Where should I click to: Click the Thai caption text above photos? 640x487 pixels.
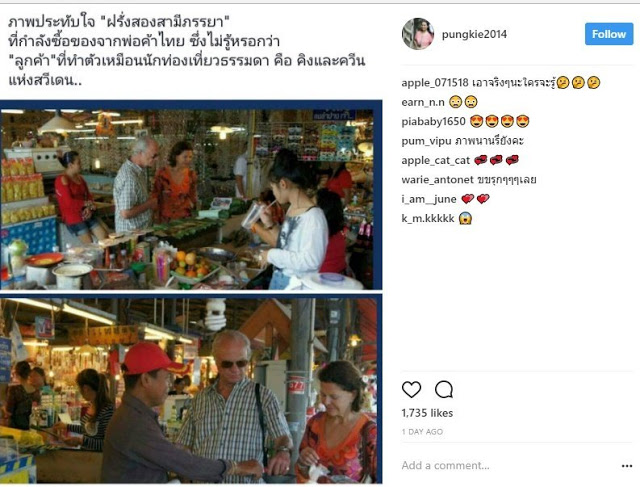[x=187, y=51]
